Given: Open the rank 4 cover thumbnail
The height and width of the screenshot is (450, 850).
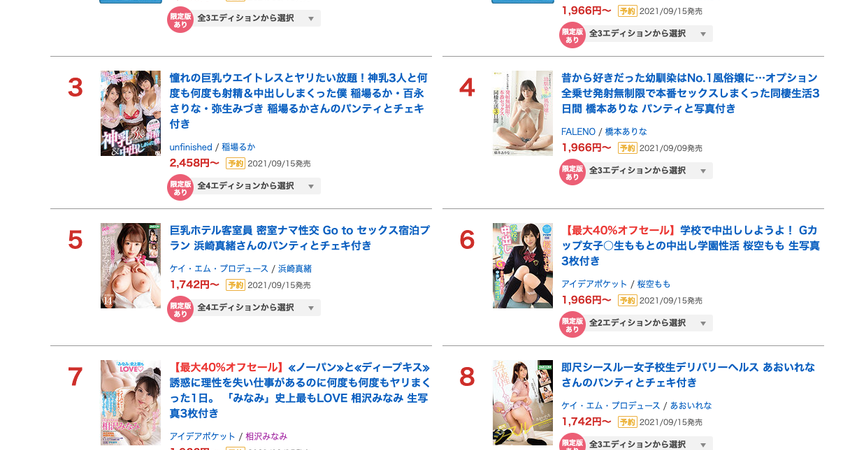Looking at the screenshot, I should coord(523,113).
